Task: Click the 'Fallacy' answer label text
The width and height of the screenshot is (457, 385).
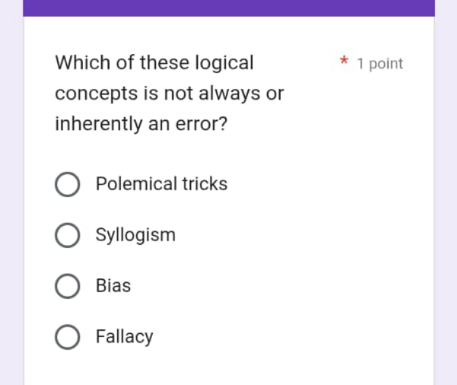Action: [125, 337]
